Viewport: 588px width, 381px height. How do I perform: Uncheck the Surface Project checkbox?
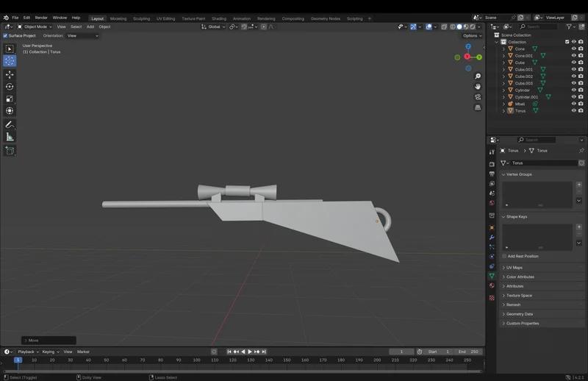point(5,35)
